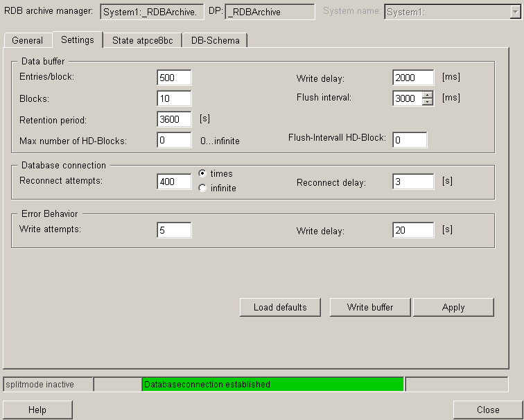Close the RDB archive manager panel
Viewport: 524px width, 420px height.
[488, 410]
